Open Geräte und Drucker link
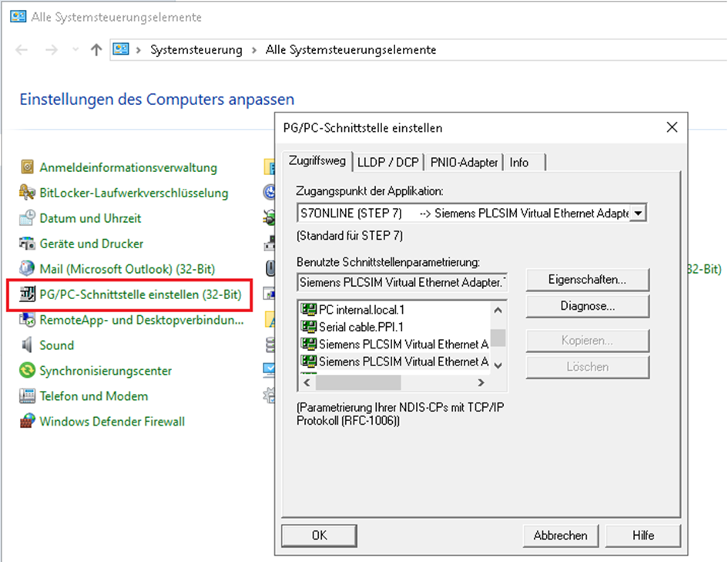The height and width of the screenshot is (562, 728). pyautogui.click(x=92, y=244)
